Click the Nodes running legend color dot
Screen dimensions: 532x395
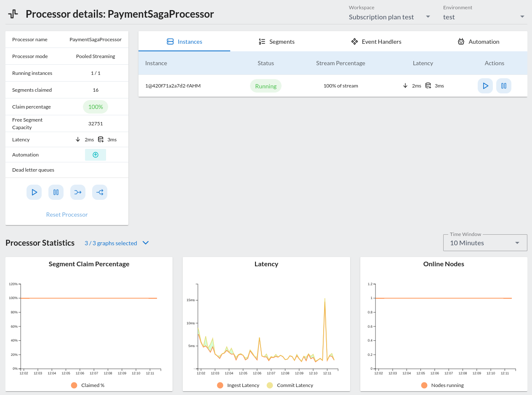coord(424,385)
